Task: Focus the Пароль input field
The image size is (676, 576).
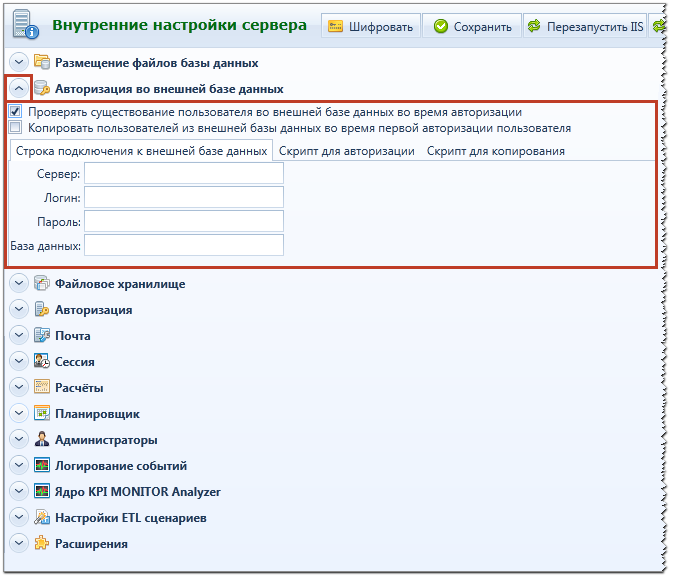Action: (184, 221)
